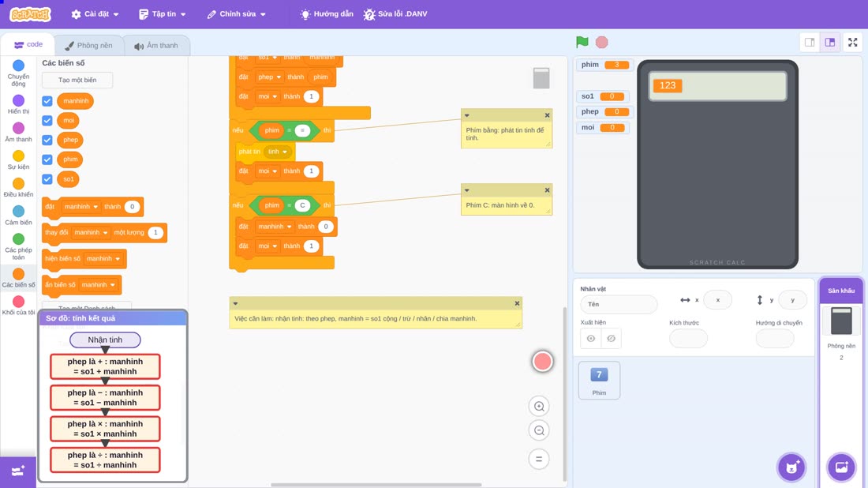This screenshot has height=488, width=868.
Task: Click the sprite name Tên input field
Action: tap(619, 304)
